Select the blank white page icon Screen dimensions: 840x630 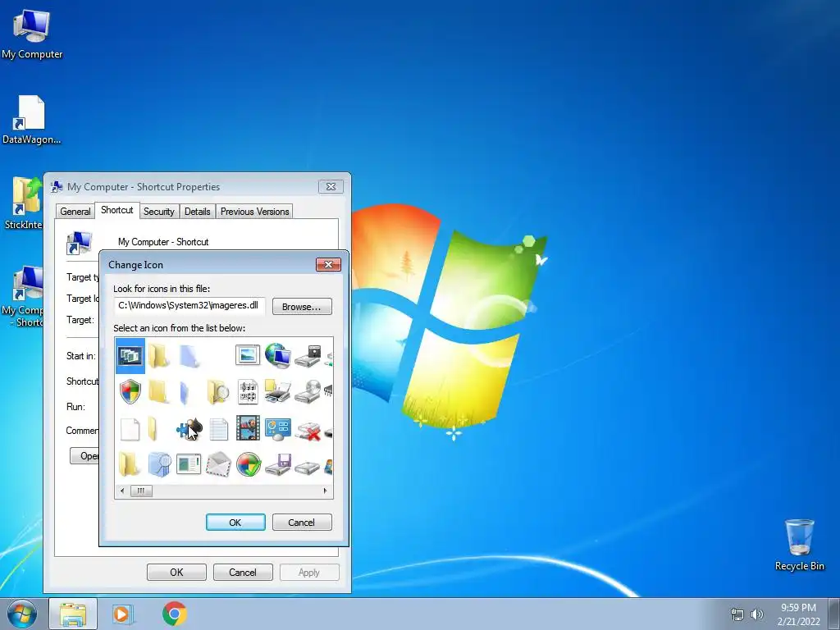tap(130, 429)
